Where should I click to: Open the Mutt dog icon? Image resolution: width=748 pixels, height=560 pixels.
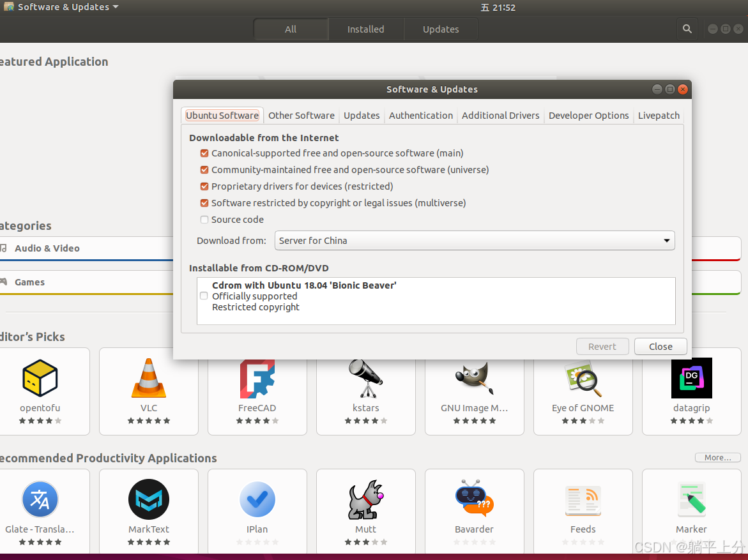[x=366, y=499]
